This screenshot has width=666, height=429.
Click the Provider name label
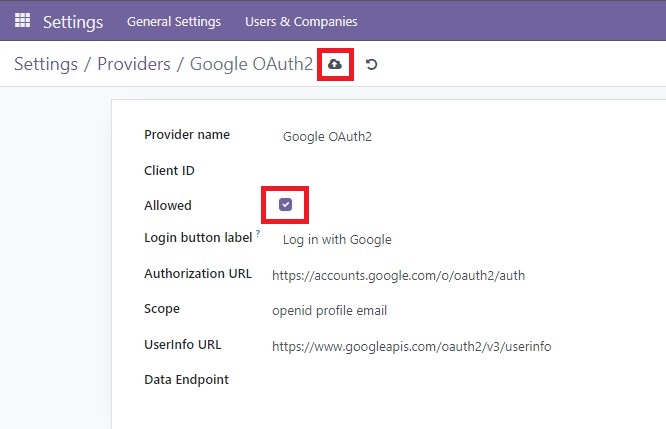point(187,134)
